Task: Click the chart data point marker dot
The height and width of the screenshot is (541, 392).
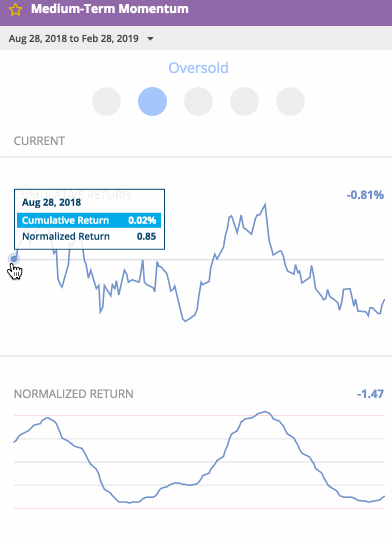Action: (14, 259)
